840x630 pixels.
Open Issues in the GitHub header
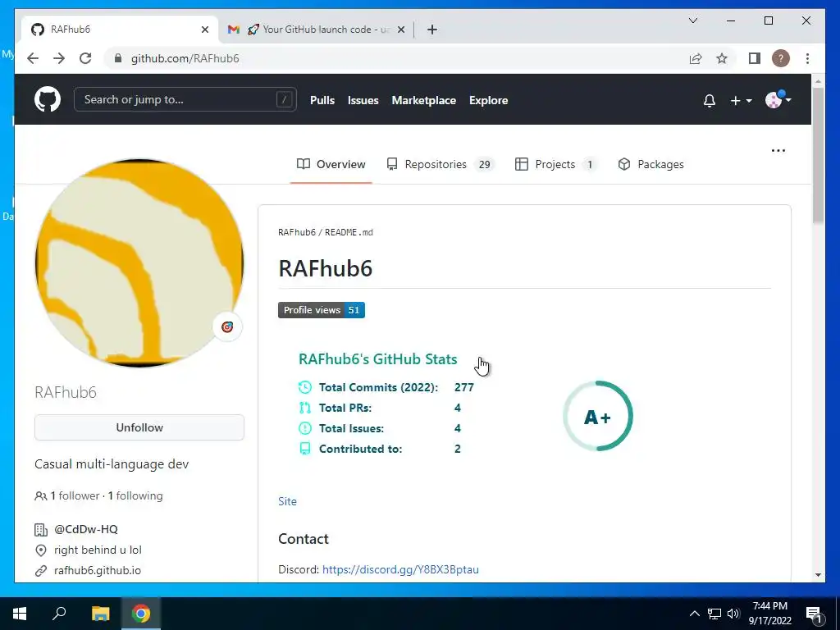[363, 100]
